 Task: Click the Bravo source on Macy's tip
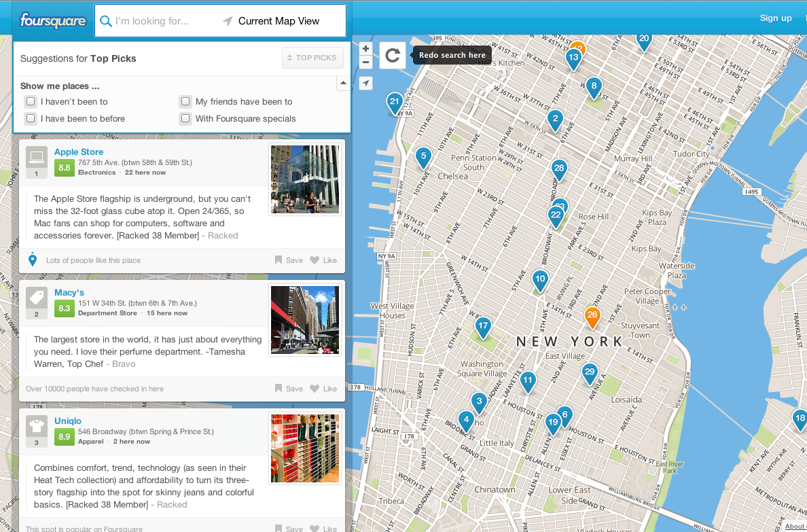pos(124,363)
